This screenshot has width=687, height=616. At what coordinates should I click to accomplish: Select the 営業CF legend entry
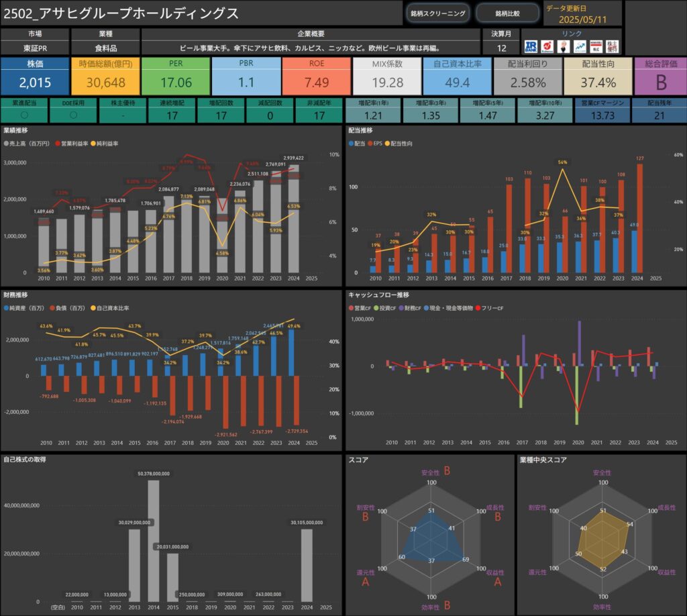pos(360,308)
